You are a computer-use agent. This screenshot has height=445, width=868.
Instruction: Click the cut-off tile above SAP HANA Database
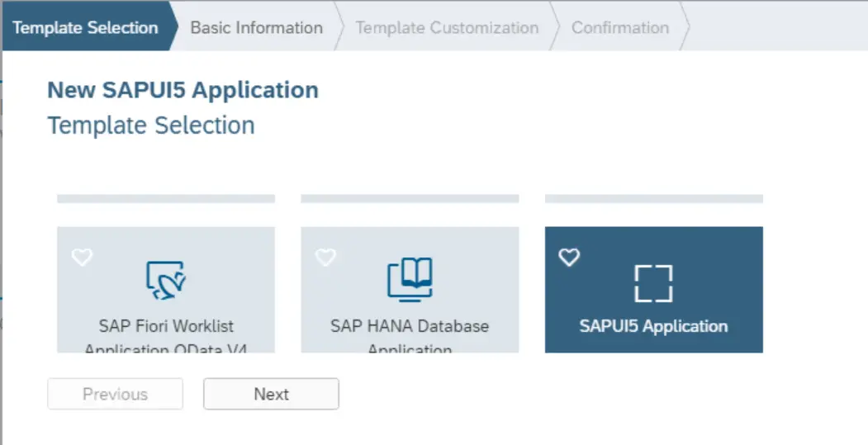410,199
